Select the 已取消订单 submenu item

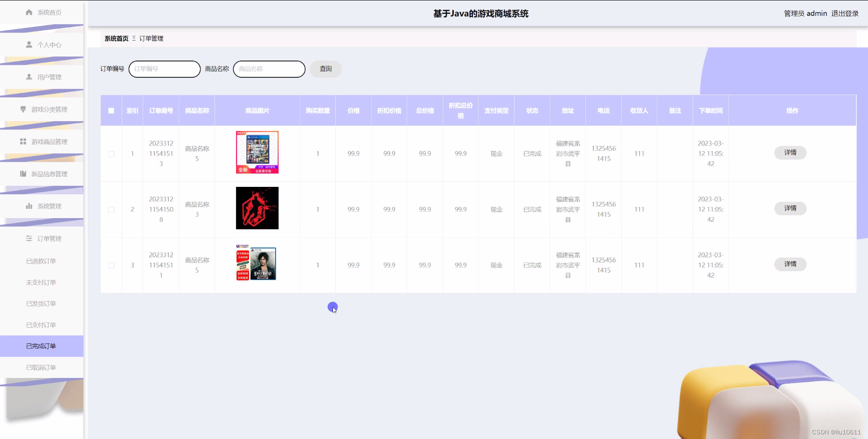point(41,367)
